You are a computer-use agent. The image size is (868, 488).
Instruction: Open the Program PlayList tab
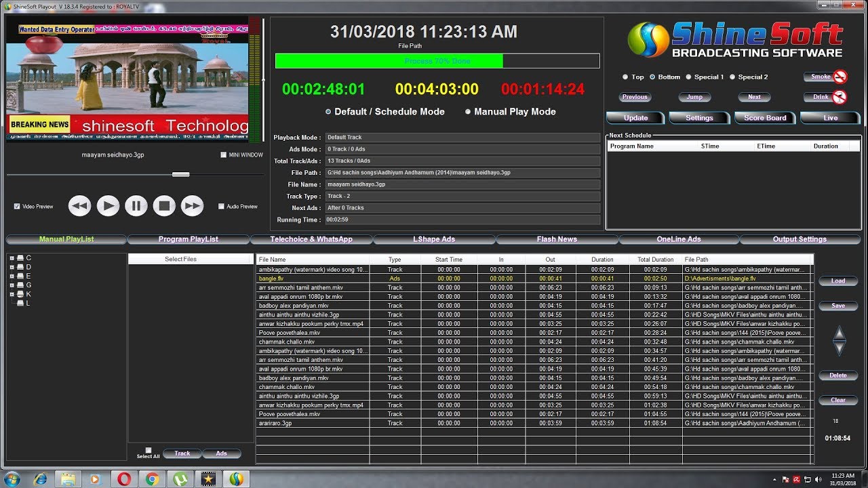(x=189, y=239)
